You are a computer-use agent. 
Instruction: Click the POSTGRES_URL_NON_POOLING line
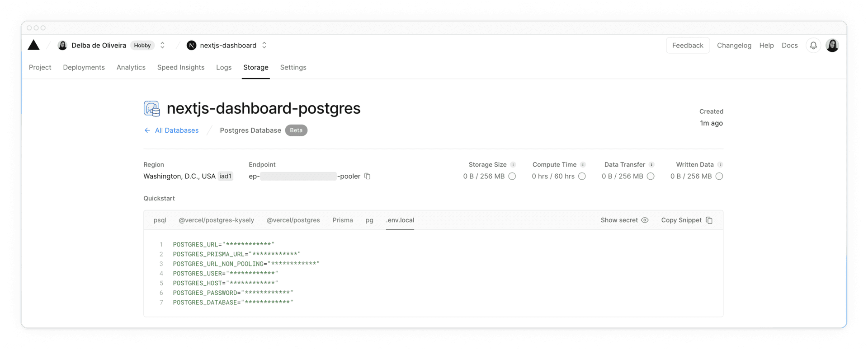click(x=246, y=264)
